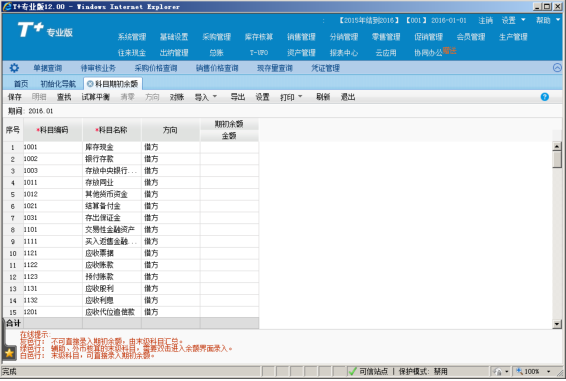Select account code 1123 cell
Screen dimensions: 566x381
(x=53, y=277)
